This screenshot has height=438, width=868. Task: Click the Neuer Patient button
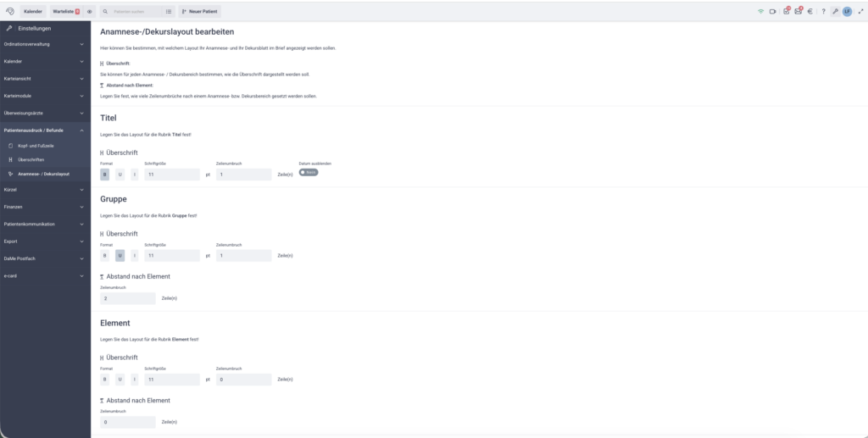[x=200, y=11]
